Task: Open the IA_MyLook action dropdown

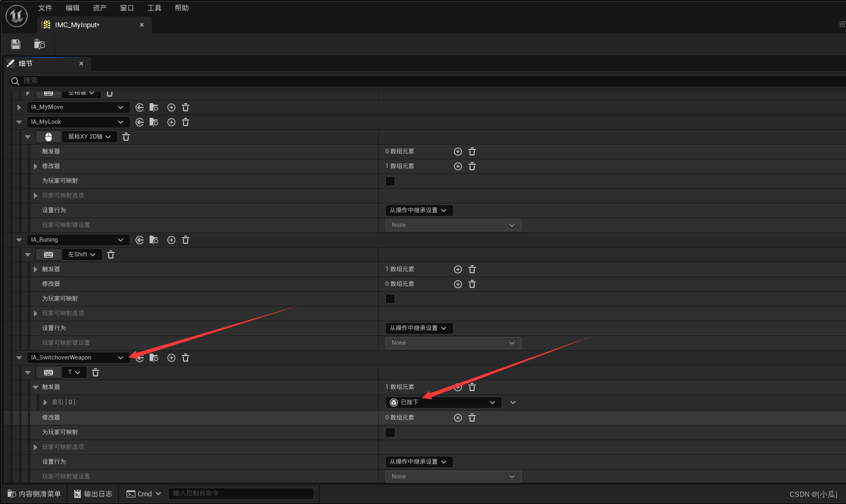Action: coord(78,122)
